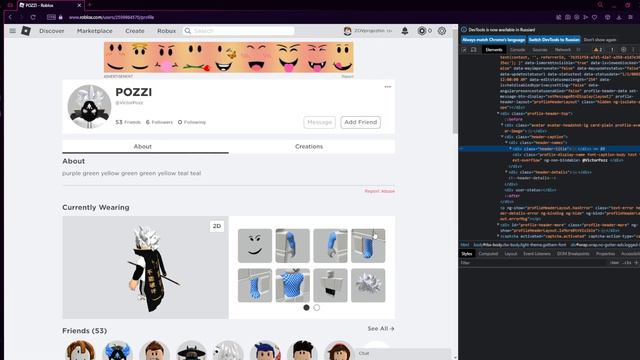This screenshot has width=640, height=360.
Task: Go to Roblox home via logo icon
Action: click(x=26, y=31)
